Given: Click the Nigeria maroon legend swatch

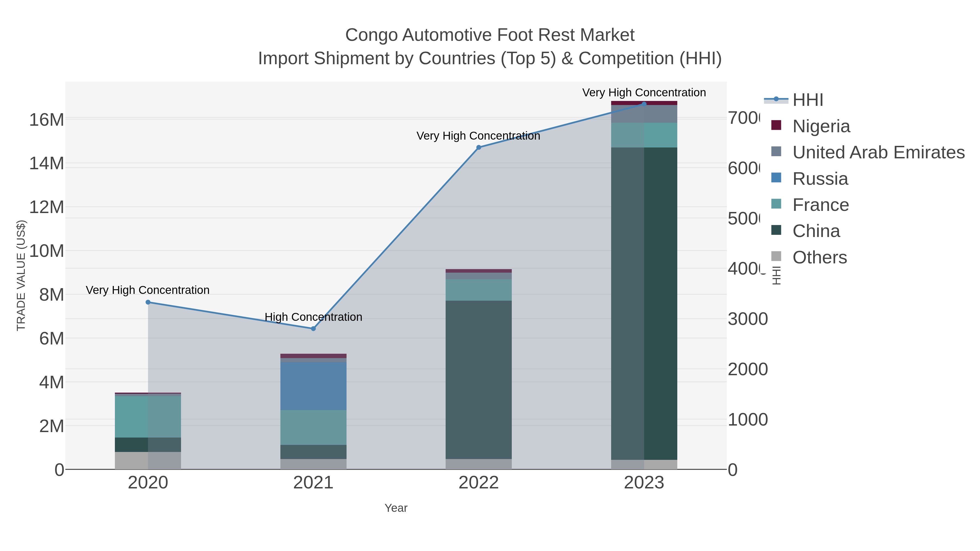Looking at the screenshot, I should pos(776,125).
